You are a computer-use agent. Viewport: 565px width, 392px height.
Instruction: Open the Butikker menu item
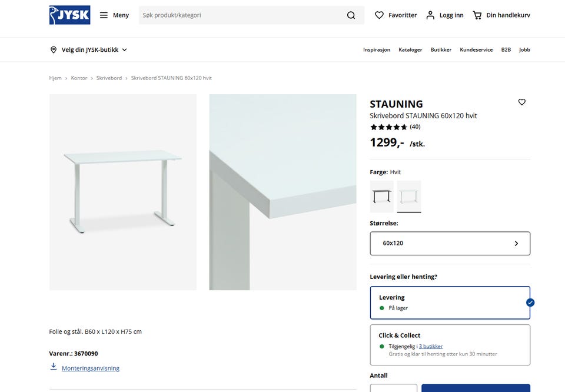point(441,49)
